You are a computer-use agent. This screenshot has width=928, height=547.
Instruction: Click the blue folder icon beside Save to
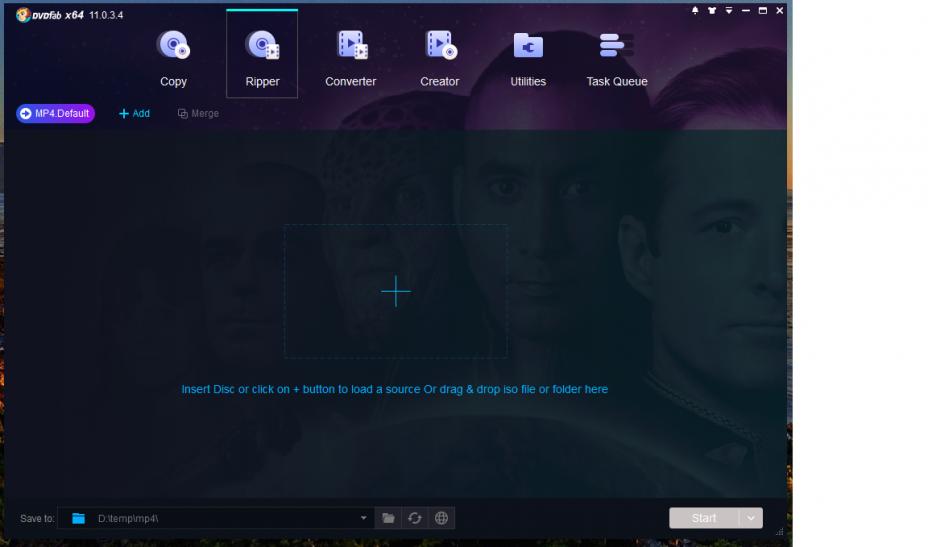click(x=78, y=518)
